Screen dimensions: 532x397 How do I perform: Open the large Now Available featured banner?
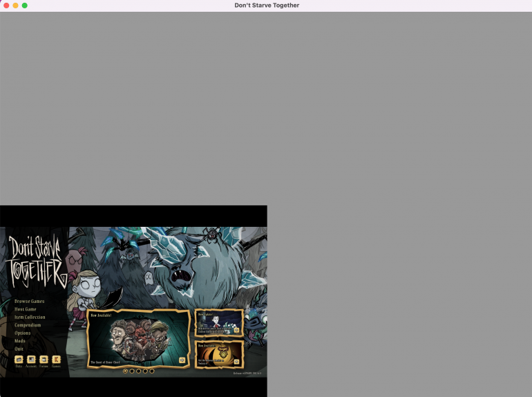pyautogui.click(x=138, y=339)
